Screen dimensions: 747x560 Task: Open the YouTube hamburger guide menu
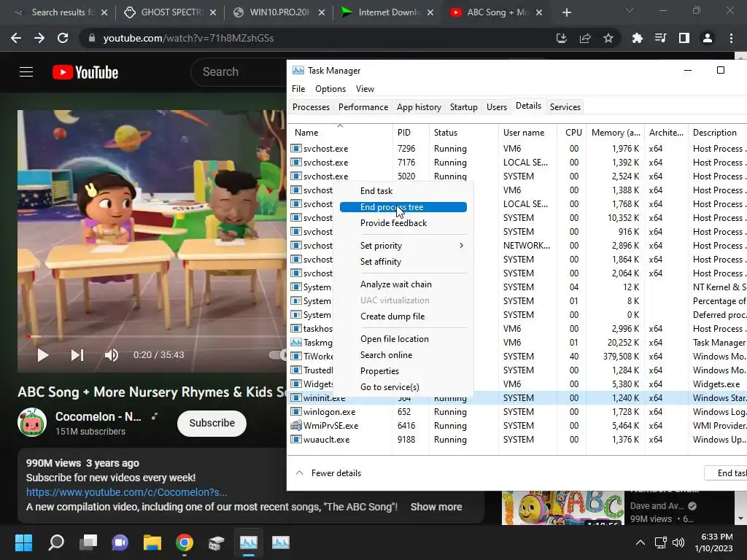pos(26,72)
